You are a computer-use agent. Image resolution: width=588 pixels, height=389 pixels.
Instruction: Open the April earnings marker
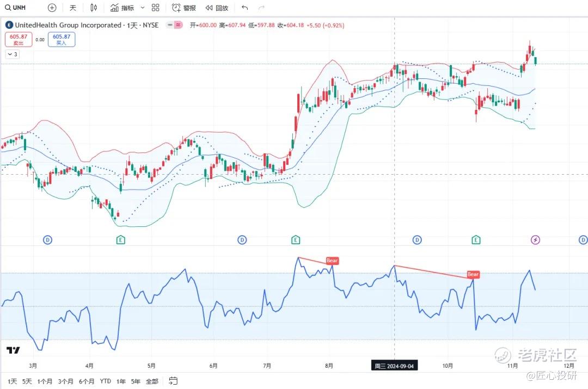(x=120, y=240)
